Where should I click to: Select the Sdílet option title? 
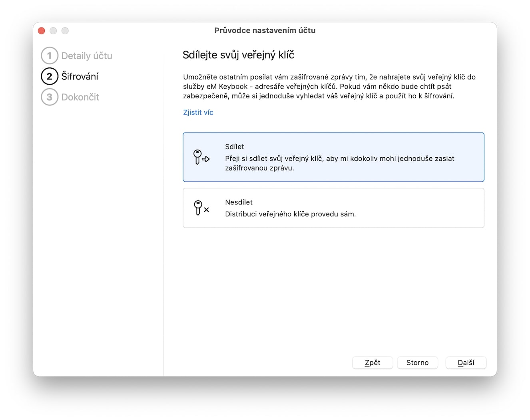[234, 147]
